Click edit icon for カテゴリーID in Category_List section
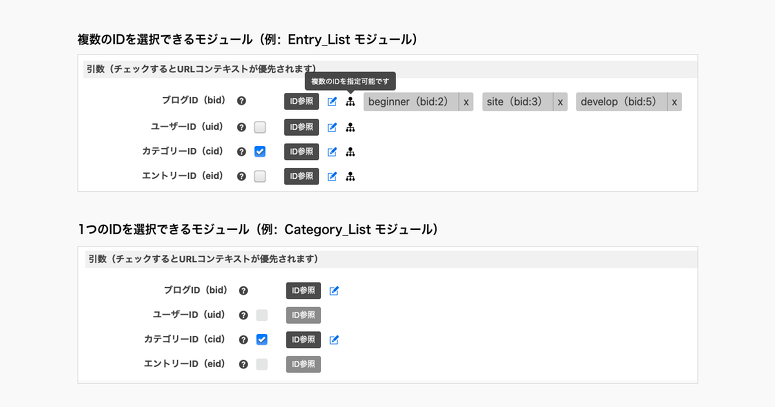This screenshot has height=407, width=775. pyautogui.click(x=335, y=340)
